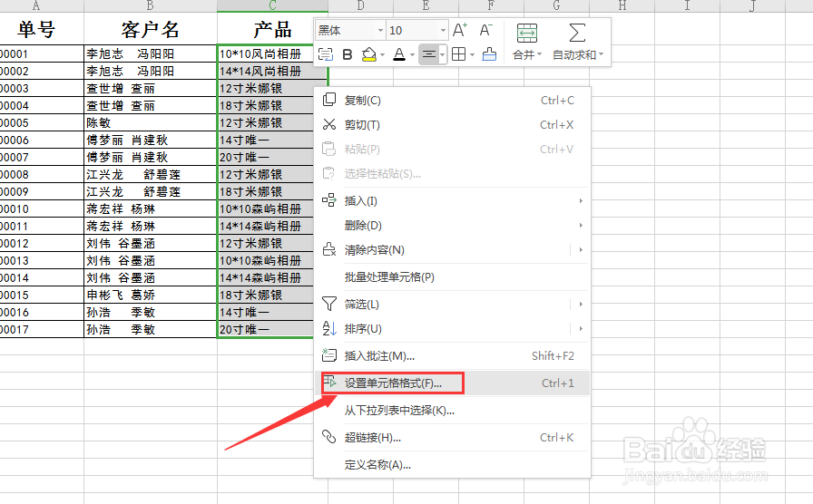Choose 剪切(T) from context menu
Screen dimensions: 813x504
[x=452, y=125]
